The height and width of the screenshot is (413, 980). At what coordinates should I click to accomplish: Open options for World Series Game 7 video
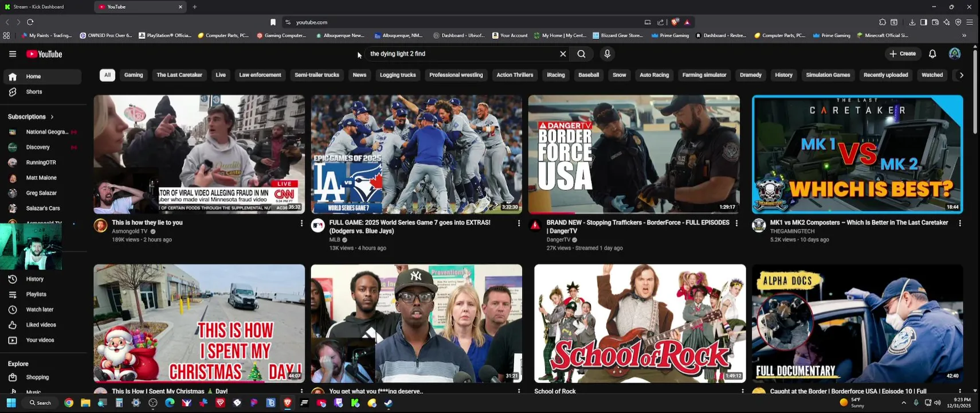tap(519, 223)
